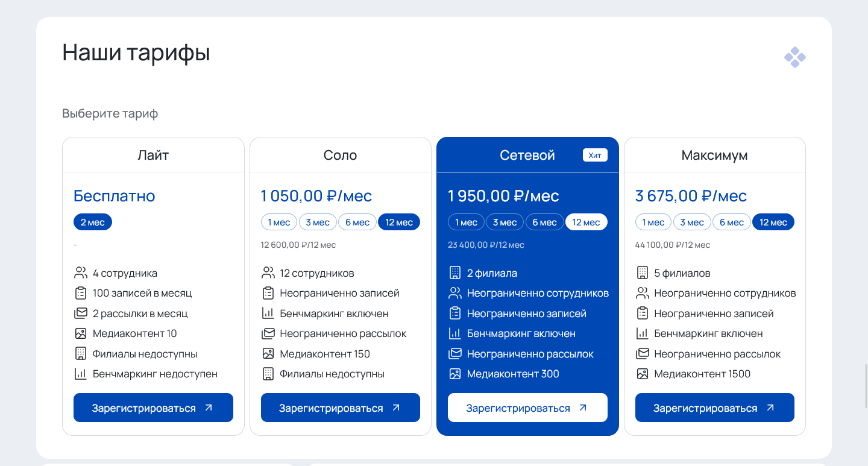Viewport: 868px width, 466px height.
Task: Open the Максимум plan header
Action: coord(714,155)
